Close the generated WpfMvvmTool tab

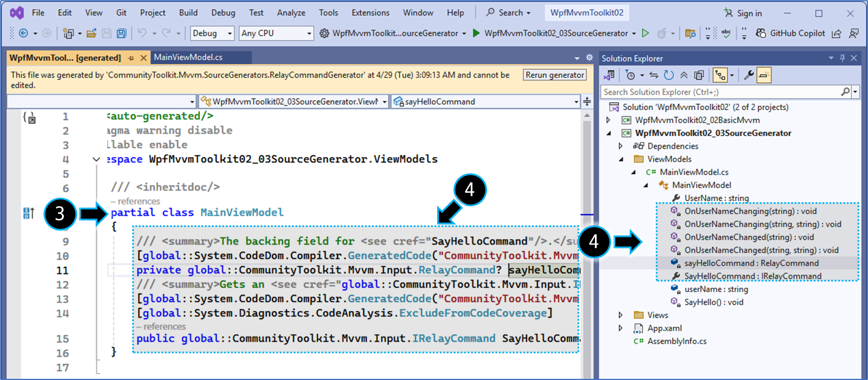coord(143,58)
